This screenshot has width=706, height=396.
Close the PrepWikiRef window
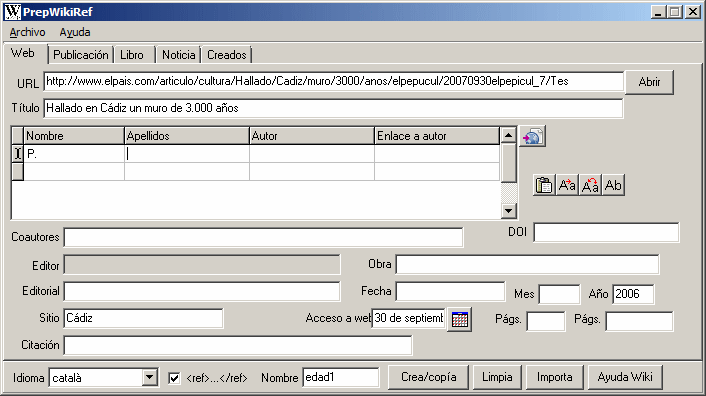click(692, 12)
